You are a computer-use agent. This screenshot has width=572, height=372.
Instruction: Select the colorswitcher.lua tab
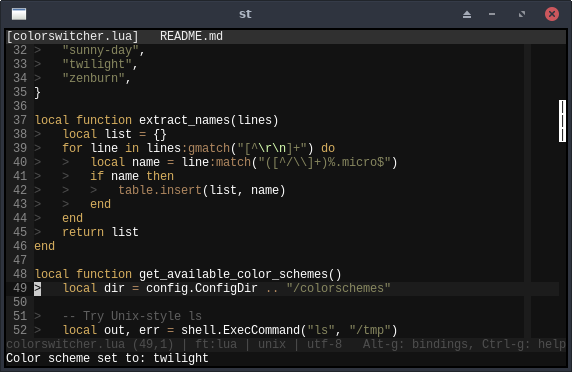[73, 36]
